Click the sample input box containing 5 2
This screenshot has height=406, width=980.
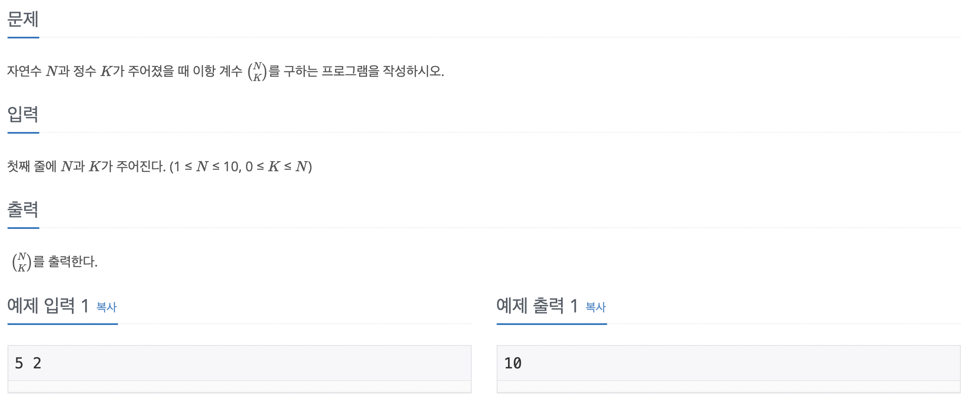[239, 363]
